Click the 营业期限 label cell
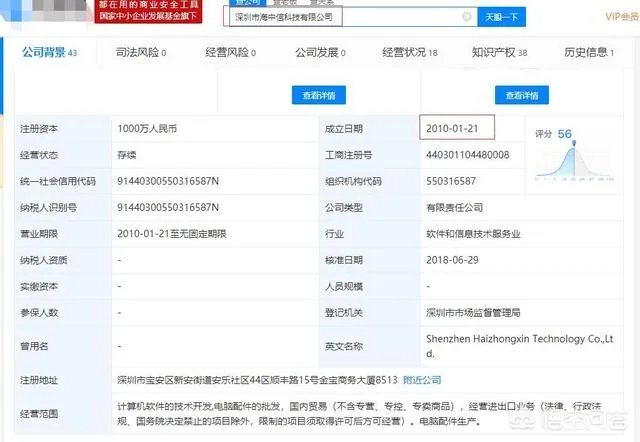 point(63,234)
